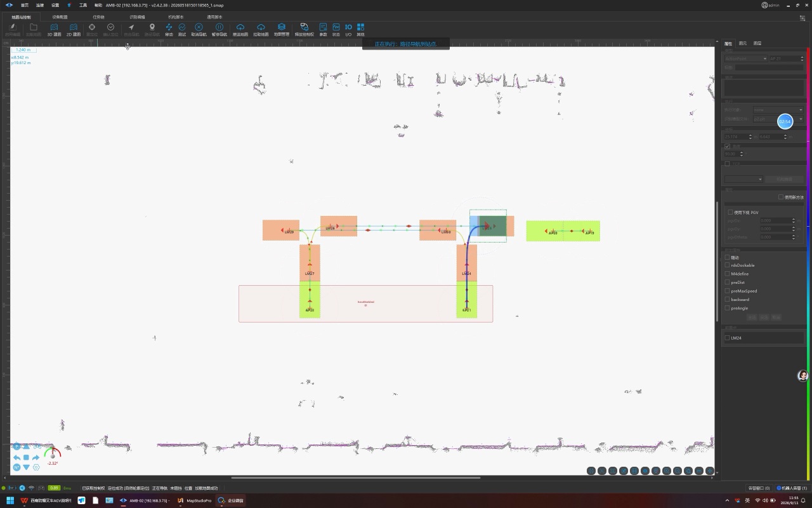Click the blue 02:54 timer bubble
The image size is (812, 508).
pos(785,121)
